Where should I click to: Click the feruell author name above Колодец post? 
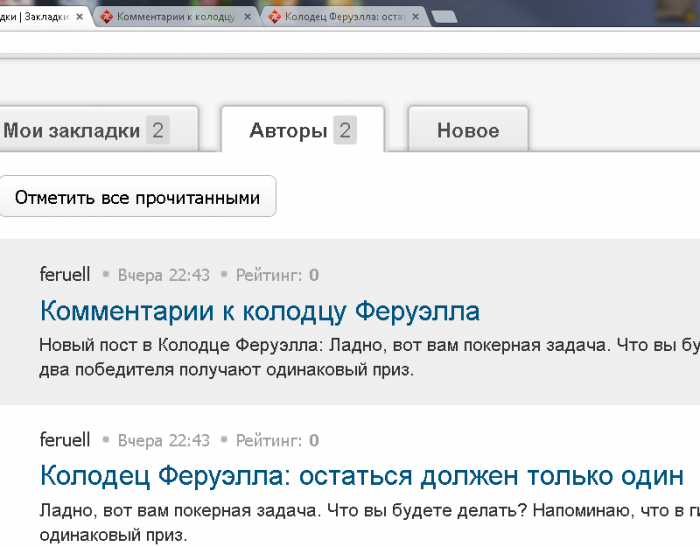point(65,439)
